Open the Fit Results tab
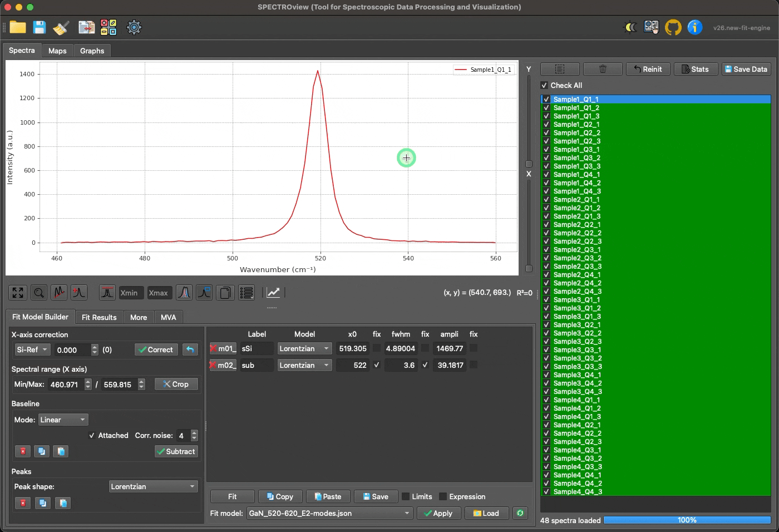779x532 pixels. tap(99, 317)
